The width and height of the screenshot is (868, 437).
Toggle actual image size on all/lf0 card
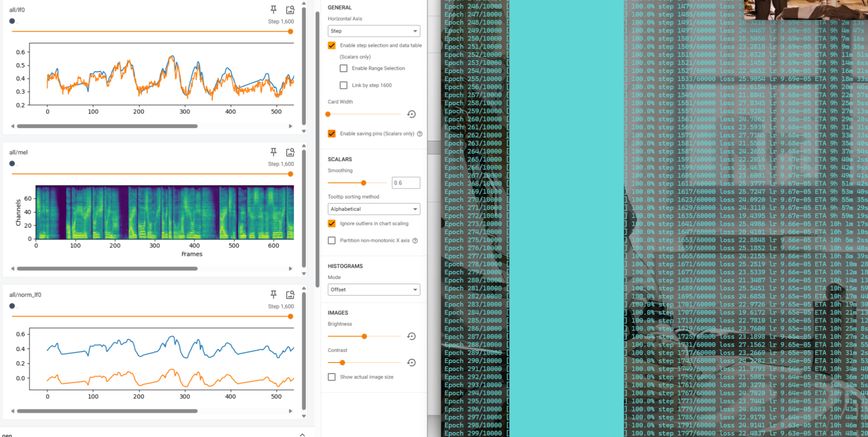tap(290, 9)
